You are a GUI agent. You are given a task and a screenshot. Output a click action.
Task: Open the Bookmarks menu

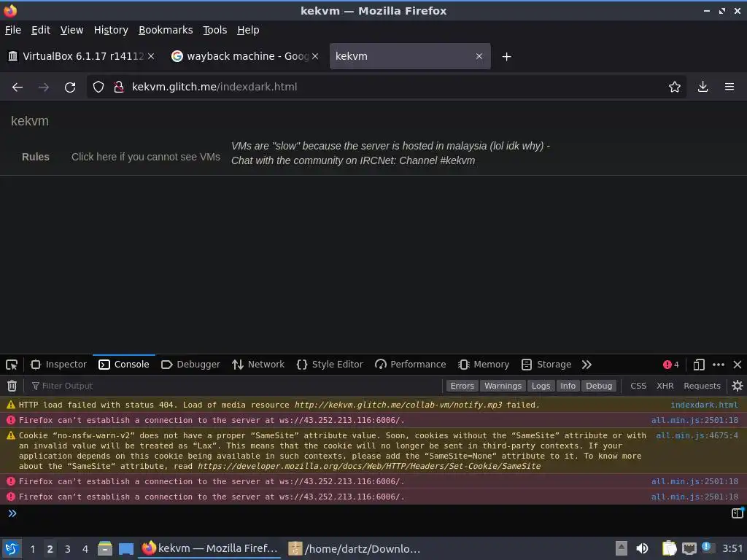(x=166, y=30)
